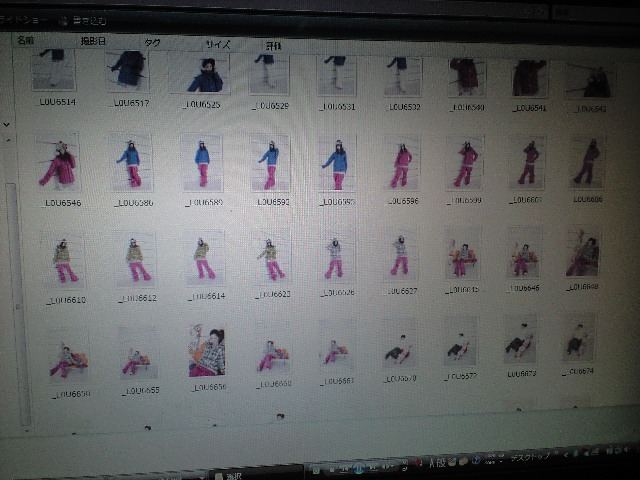Open the デスクトップ taskbar toolbar

tap(529, 458)
